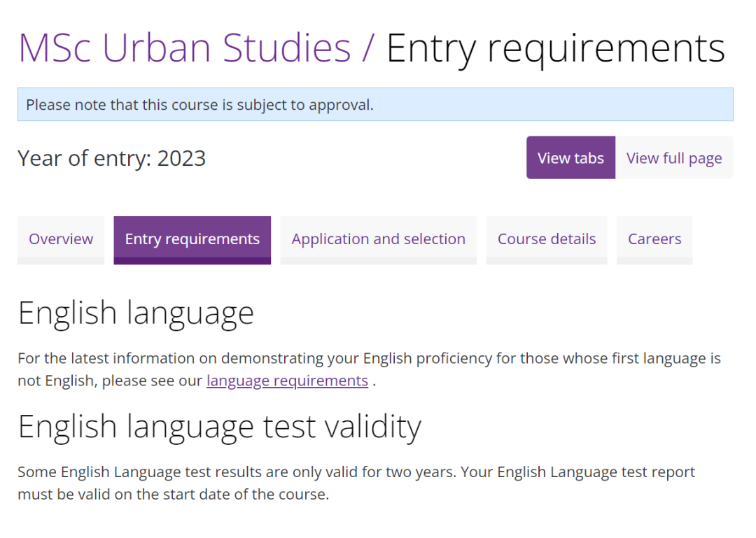Select the Entry requirements tab
This screenshot has height=538, width=756.
tap(192, 239)
